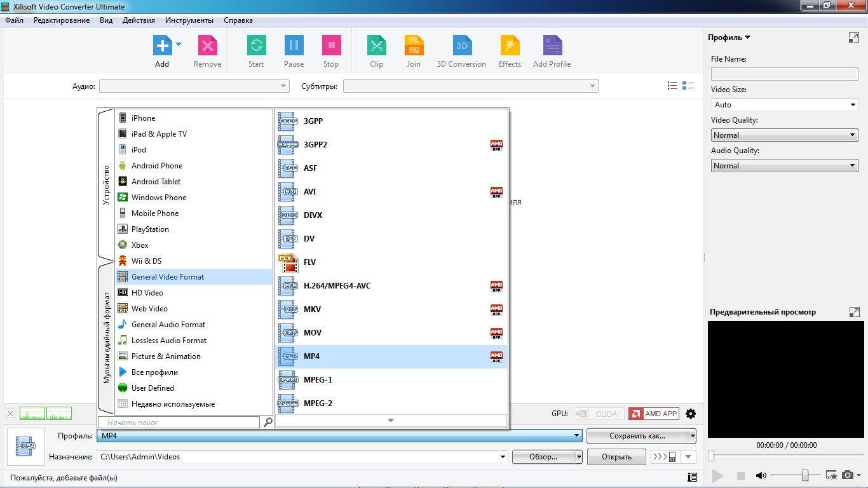Click the transfer-to-device button

coord(665,457)
